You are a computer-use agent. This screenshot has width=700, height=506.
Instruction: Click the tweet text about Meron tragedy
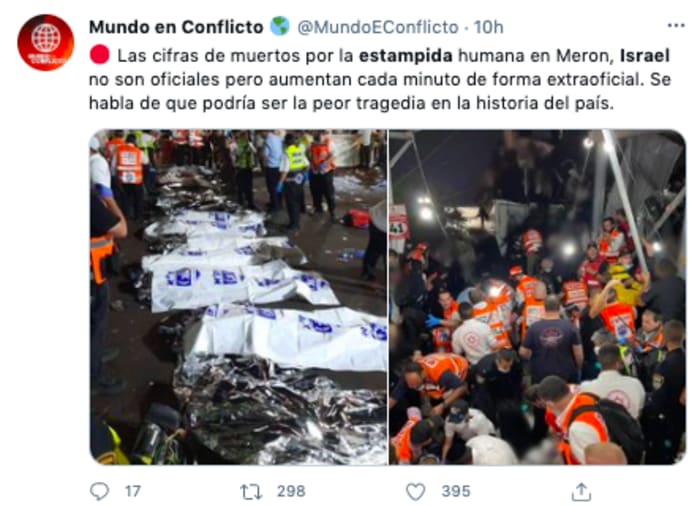click(380, 79)
